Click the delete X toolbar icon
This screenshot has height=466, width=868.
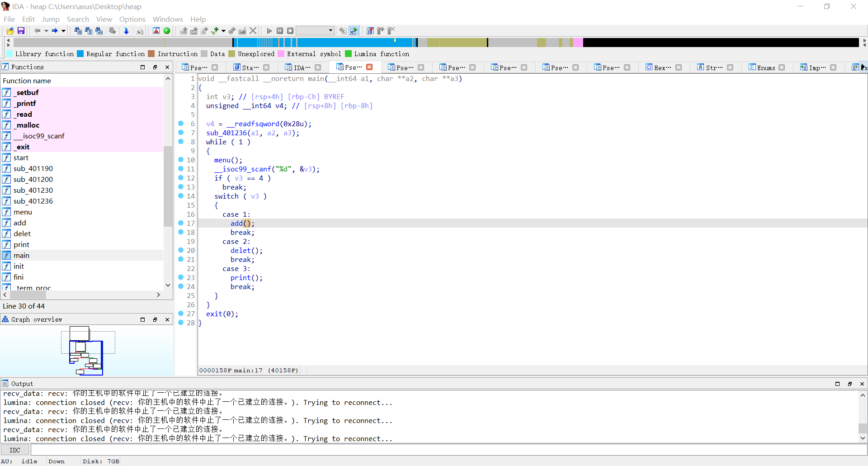point(253,31)
